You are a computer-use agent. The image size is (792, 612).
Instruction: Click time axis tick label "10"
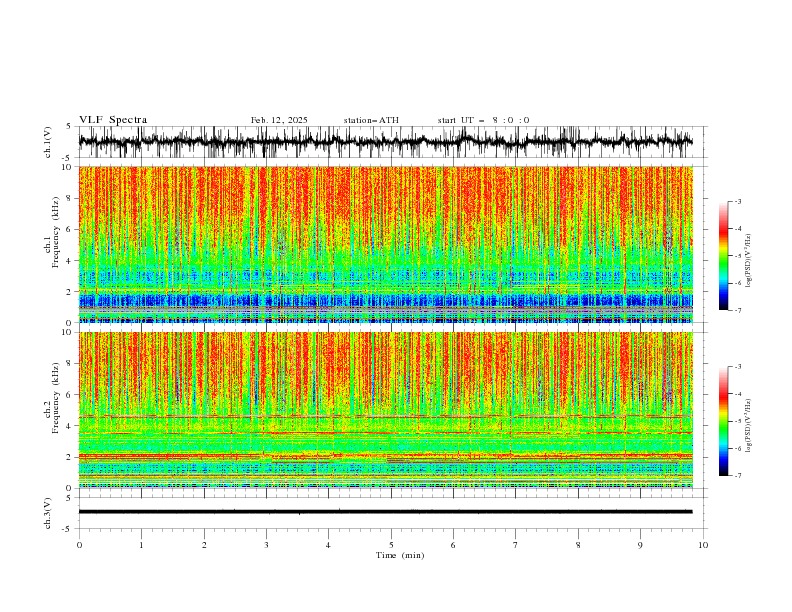pyautogui.click(x=703, y=545)
